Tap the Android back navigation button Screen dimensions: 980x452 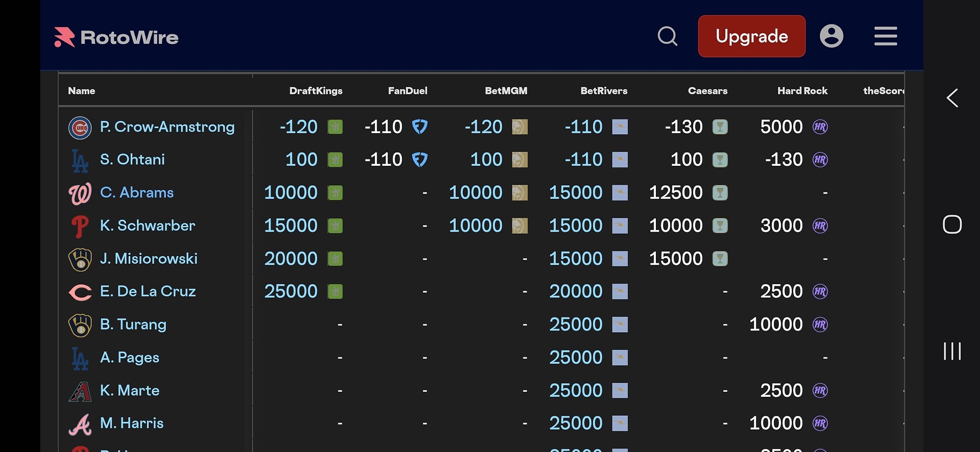click(x=952, y=98)
